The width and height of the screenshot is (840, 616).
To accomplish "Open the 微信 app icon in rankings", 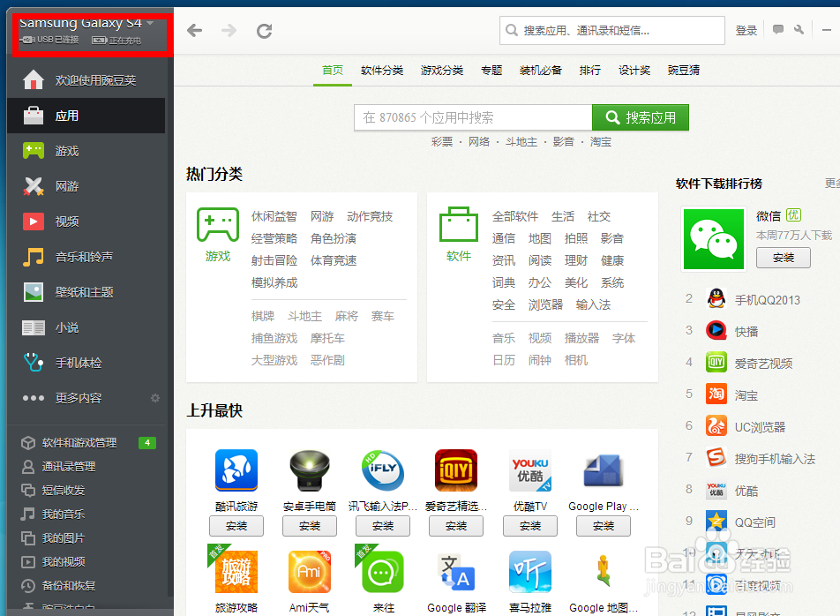I will click(x=714, y=239).
